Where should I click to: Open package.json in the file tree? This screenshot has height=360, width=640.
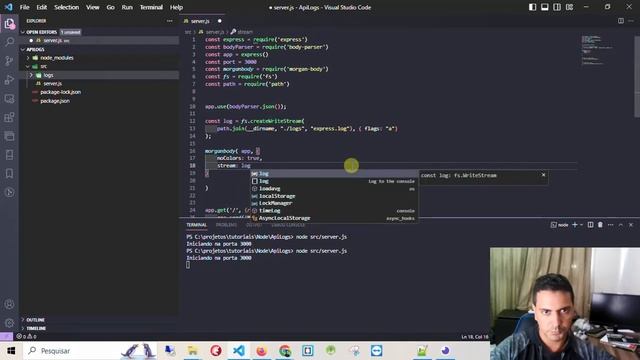(x=55, y=101)
